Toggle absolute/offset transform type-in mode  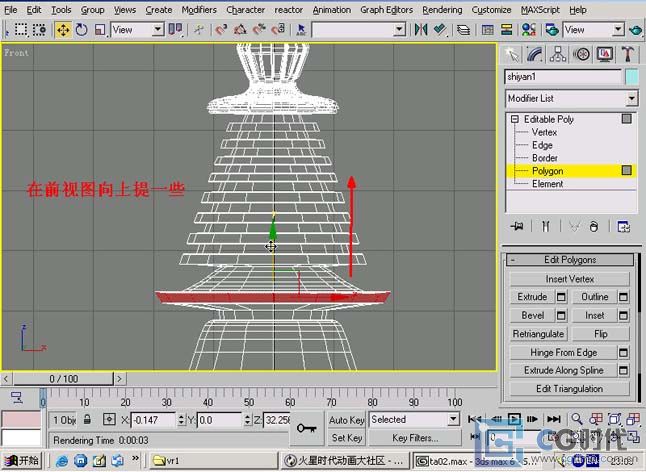[109, 420]
